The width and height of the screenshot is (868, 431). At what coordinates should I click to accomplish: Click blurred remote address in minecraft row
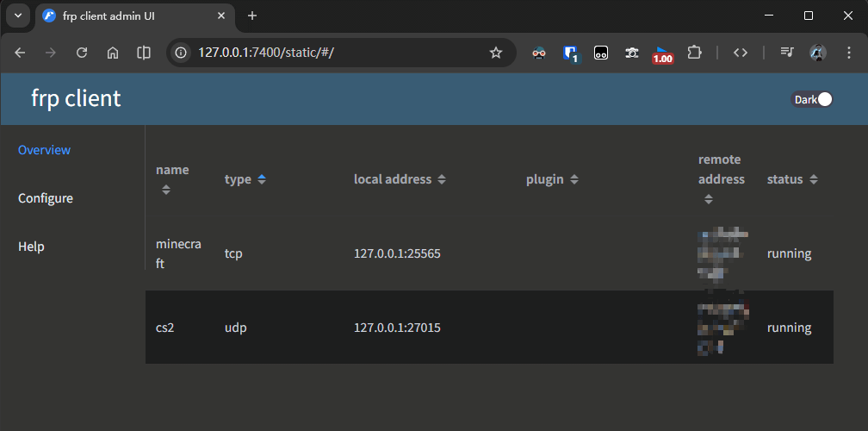[723, 253]
